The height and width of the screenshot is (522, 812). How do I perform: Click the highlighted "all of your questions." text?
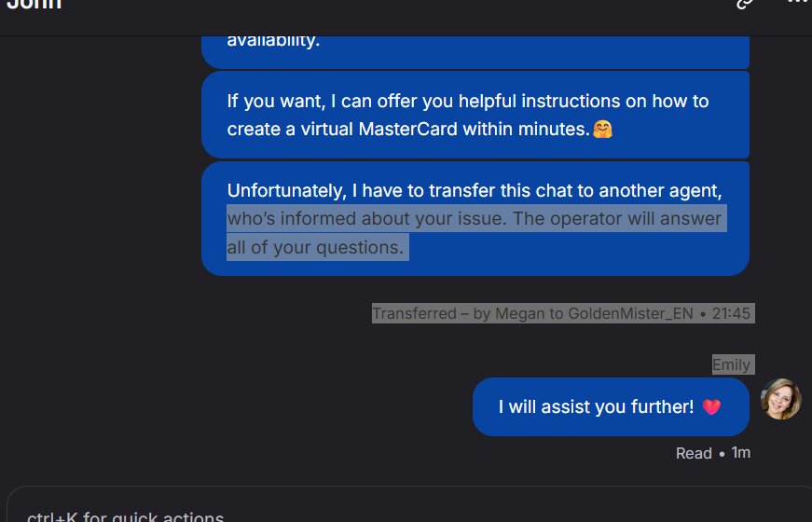tap(315, 248)
